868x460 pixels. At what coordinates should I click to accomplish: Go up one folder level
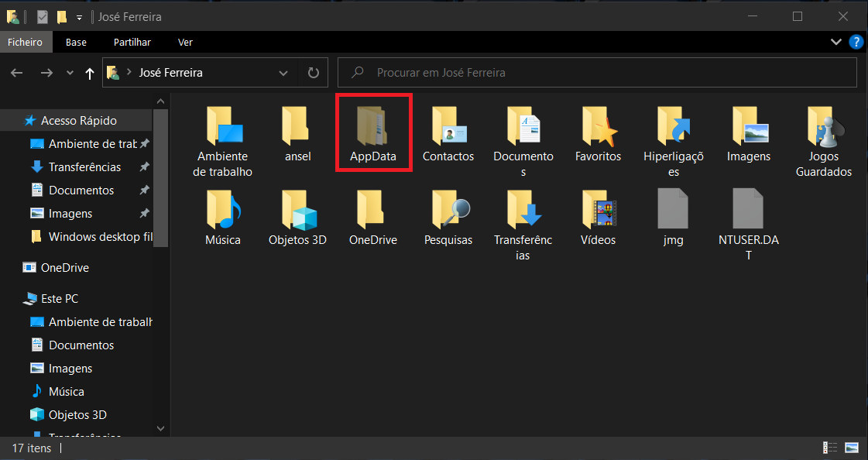(90, 73)
